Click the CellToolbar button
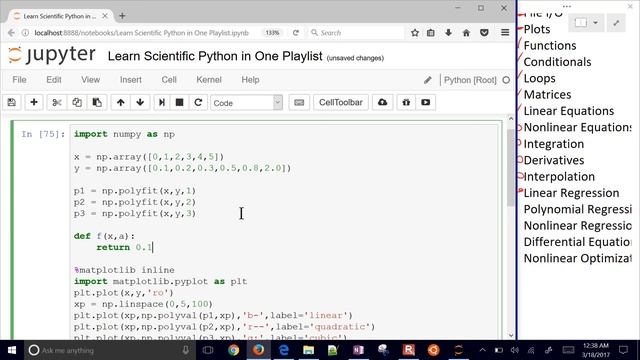The width and height of the screenshot is (640, 360). click(341, 102)
